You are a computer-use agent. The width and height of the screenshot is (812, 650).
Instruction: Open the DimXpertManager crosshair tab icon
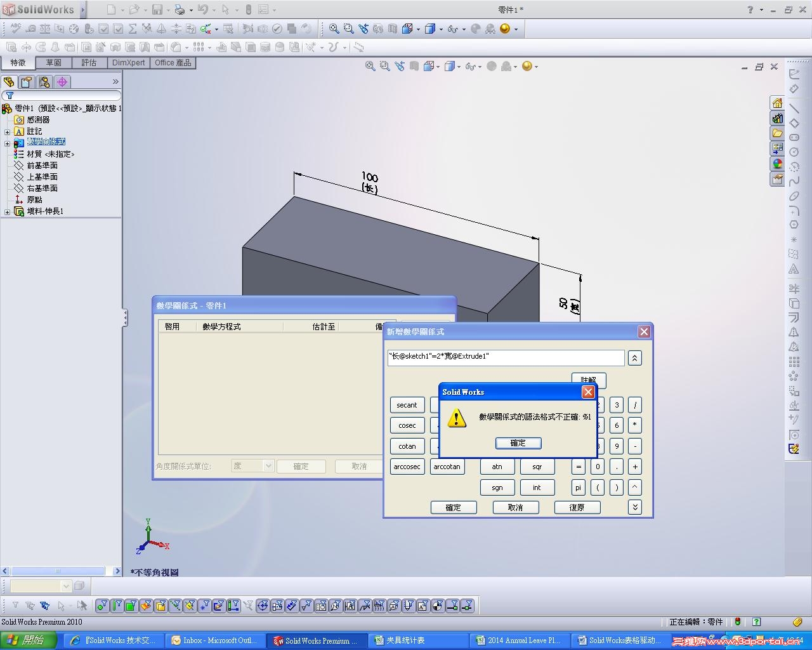coord(62,82)
